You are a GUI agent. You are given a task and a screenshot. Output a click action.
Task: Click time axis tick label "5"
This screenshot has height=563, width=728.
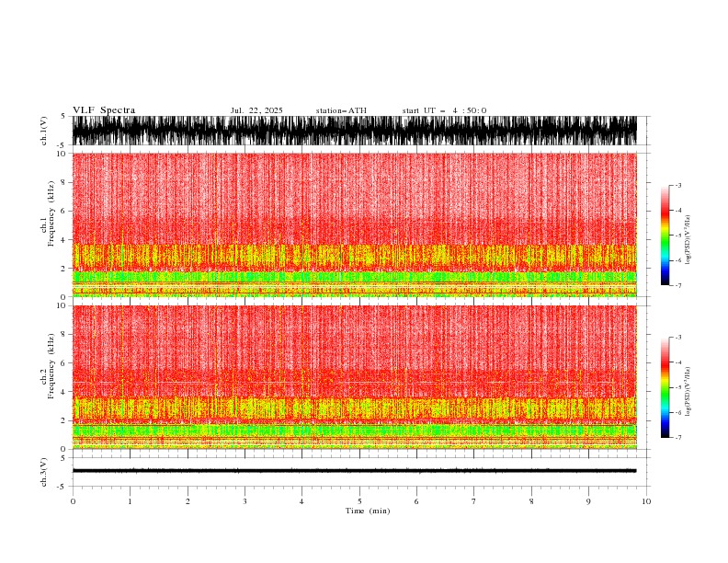pyautogui.click(x=359, y=501)
